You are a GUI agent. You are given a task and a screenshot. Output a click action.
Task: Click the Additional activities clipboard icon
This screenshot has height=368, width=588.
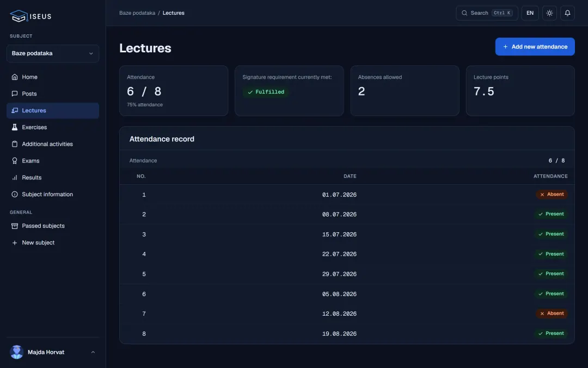(x=15, y=144)
